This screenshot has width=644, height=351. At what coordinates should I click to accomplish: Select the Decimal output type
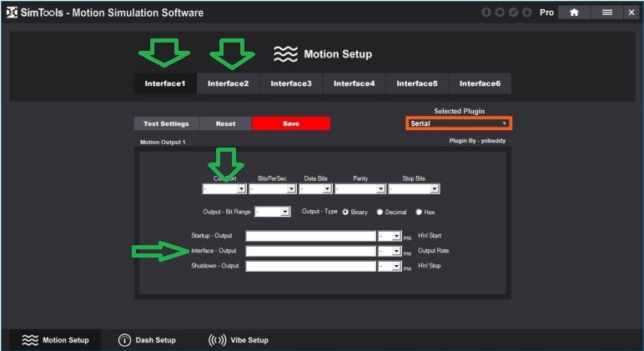tap(380, 212)
